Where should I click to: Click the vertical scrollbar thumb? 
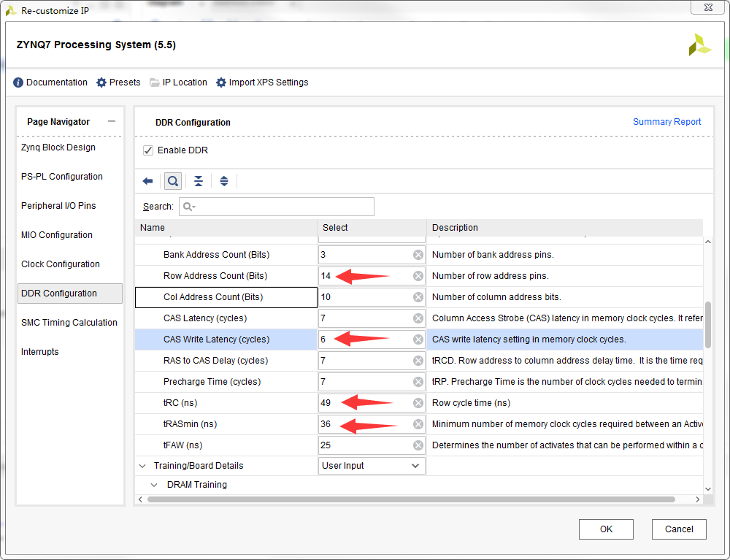coord(708,325)
